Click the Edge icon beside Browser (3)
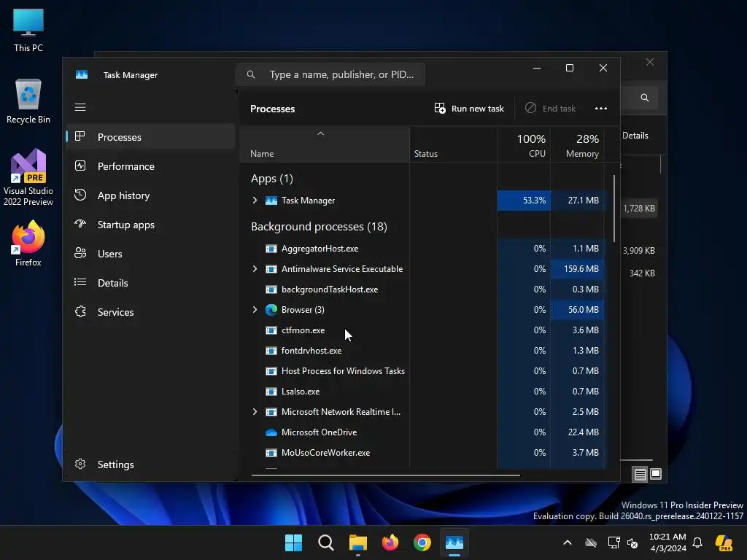The height and width of the screenshot is (560, 747). 271,310
